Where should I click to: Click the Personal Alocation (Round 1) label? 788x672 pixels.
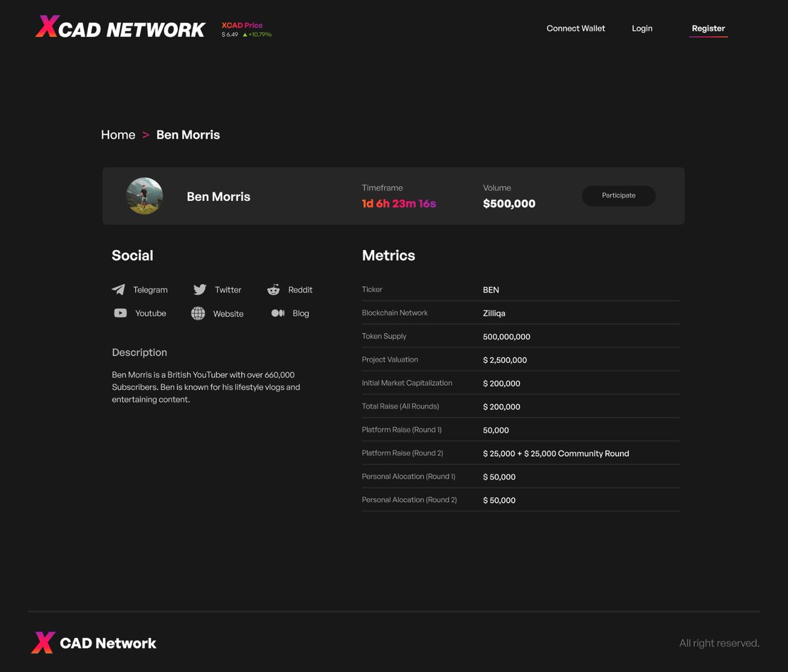pos(408,476)
